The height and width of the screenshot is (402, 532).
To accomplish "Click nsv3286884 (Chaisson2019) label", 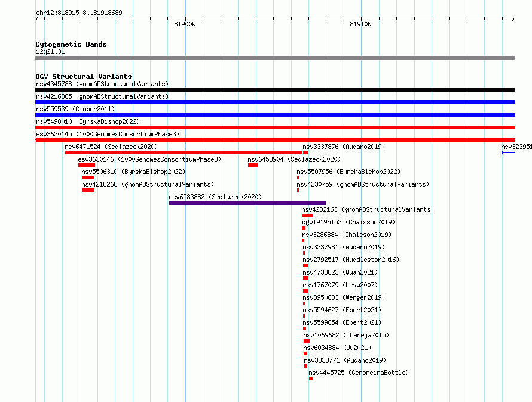I will click(347, 234).
